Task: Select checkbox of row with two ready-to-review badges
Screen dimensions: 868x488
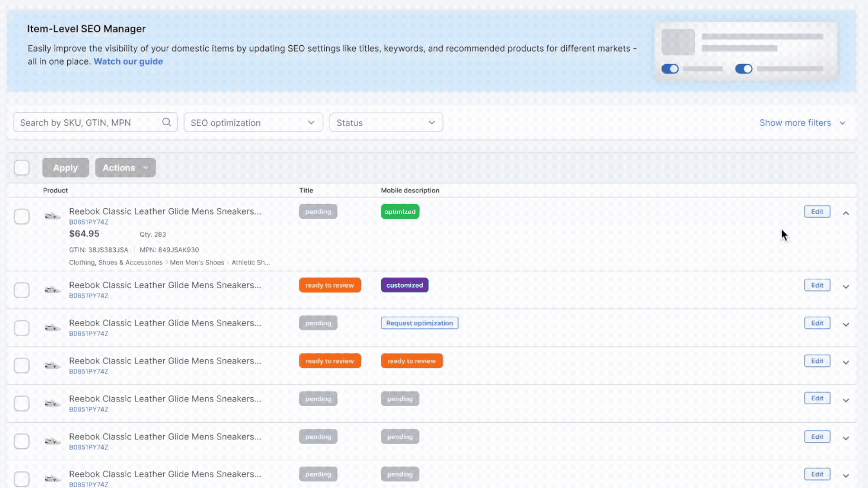Action: tap(22, 366)
